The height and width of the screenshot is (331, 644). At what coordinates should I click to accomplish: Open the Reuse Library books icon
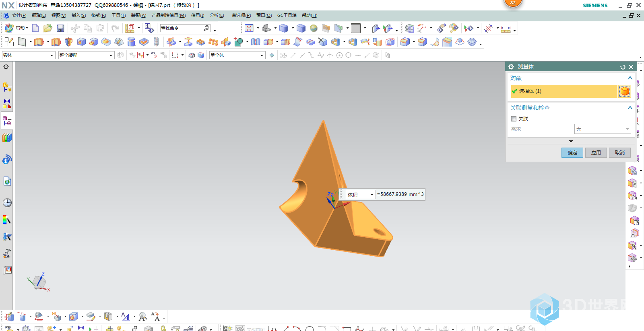point(7,138)
